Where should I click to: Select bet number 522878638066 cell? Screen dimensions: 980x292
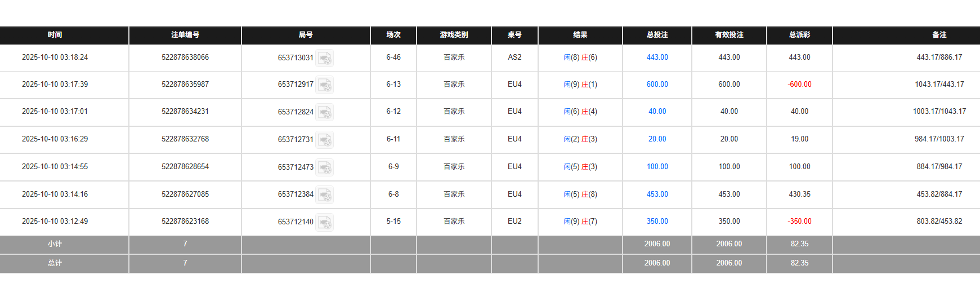(185, 57)
